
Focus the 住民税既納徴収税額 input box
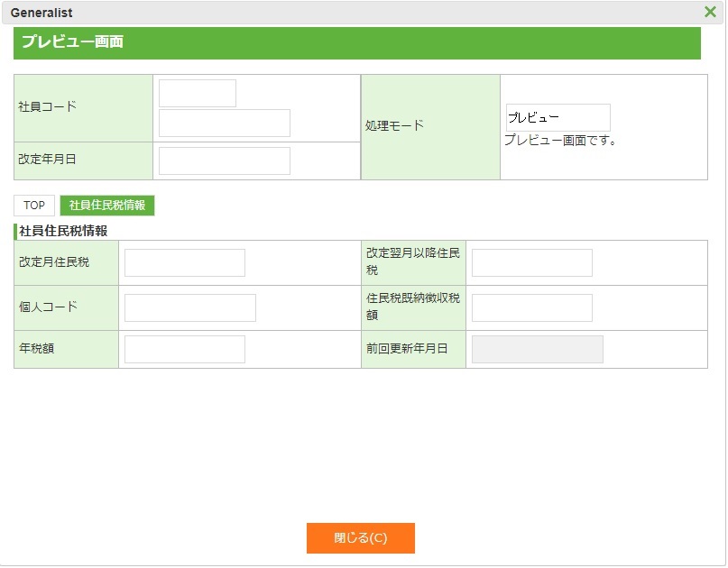[532, 308]
